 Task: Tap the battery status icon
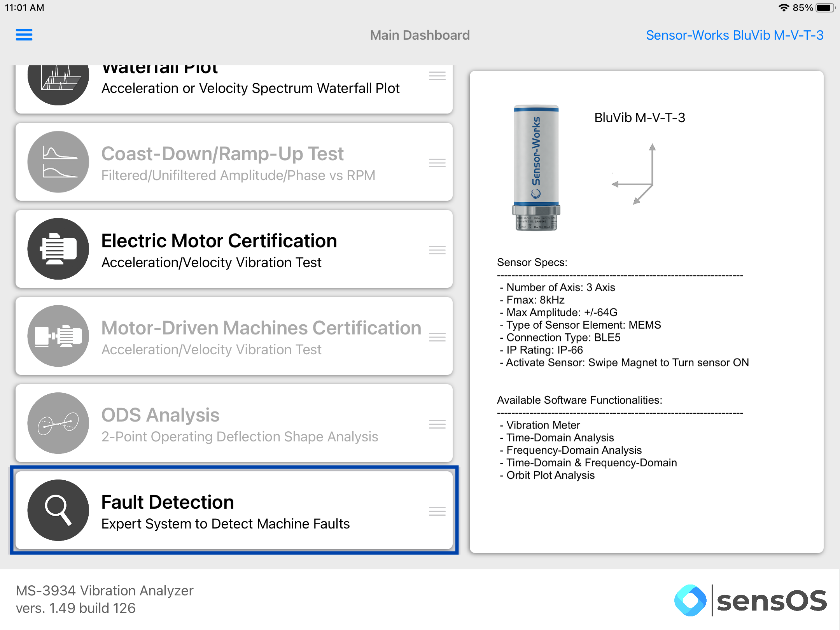click(825, 8)
